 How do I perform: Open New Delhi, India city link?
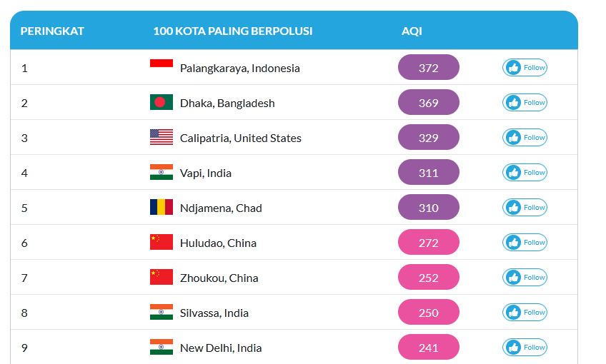point(221,348)
